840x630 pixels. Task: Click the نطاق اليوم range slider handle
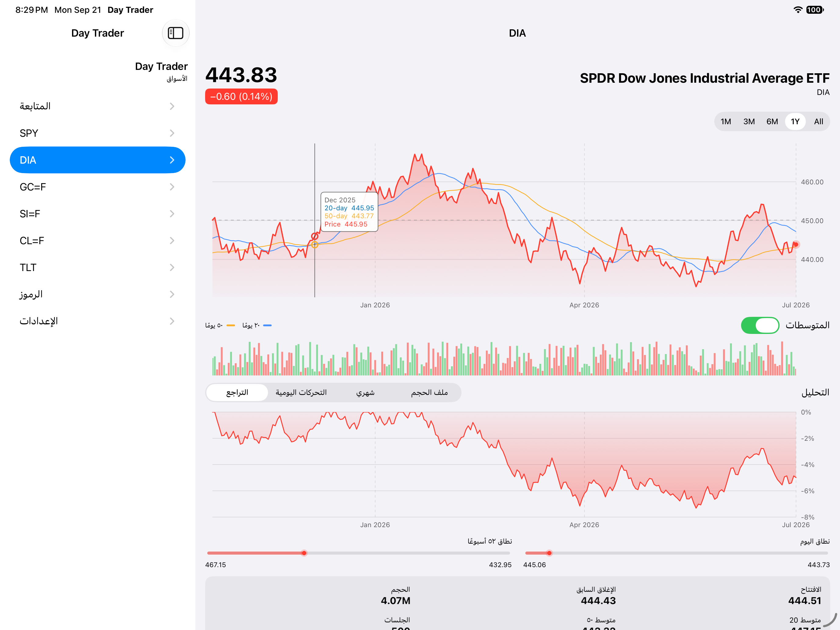pos(549,553)
